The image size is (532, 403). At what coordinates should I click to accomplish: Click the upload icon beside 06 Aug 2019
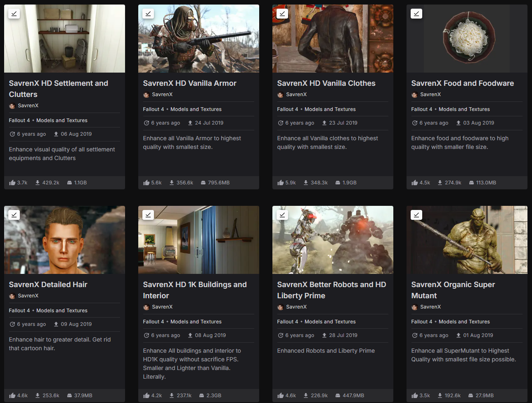[56, 134]
